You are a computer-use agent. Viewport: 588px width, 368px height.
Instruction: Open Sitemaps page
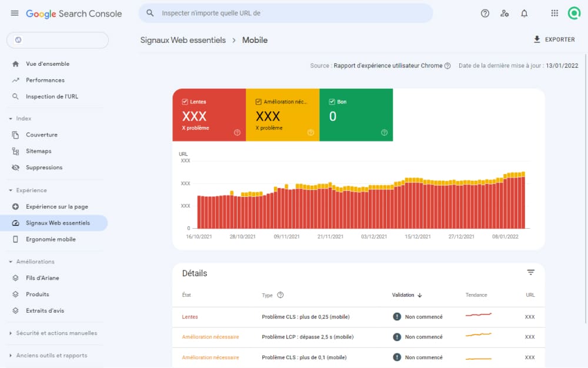(39, 151)
